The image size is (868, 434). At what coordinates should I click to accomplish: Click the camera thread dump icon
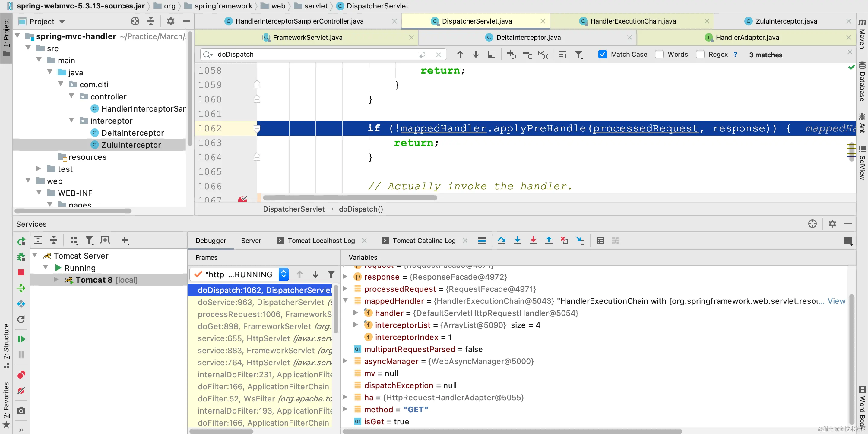point(21,410)
